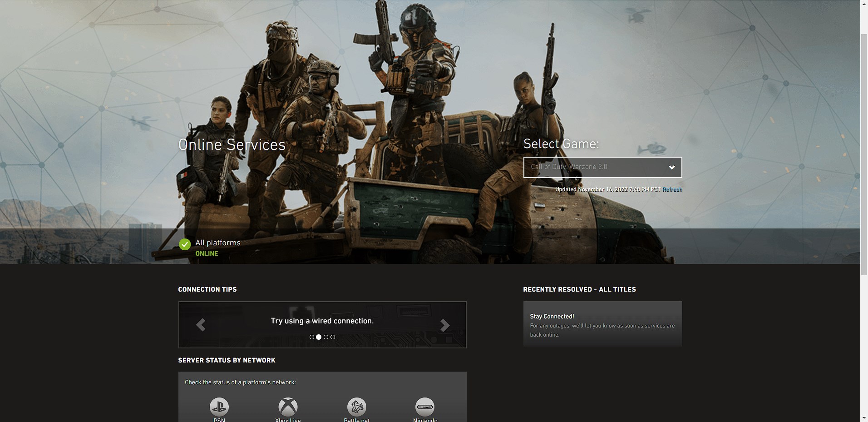Screen dimensions: 868x422
Task: Click the PSN label text
Action: coord(219,420)
